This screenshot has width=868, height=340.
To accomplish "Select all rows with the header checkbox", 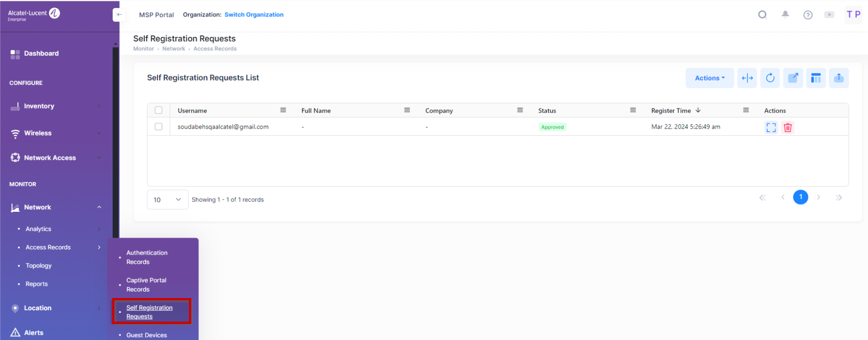I will 159,110.
